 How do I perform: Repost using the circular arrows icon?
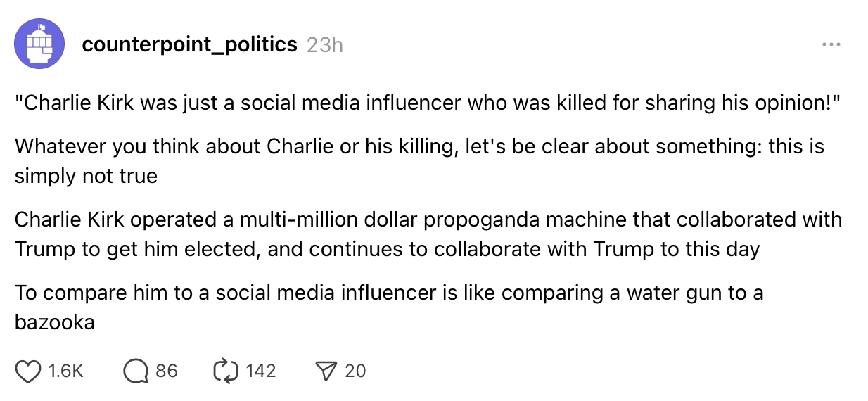(x=226, y=371)
